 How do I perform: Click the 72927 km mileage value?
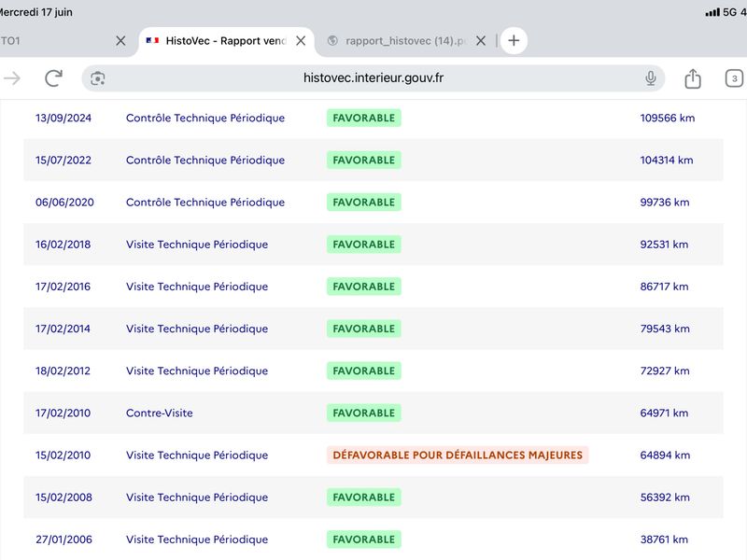coord(665,371)
